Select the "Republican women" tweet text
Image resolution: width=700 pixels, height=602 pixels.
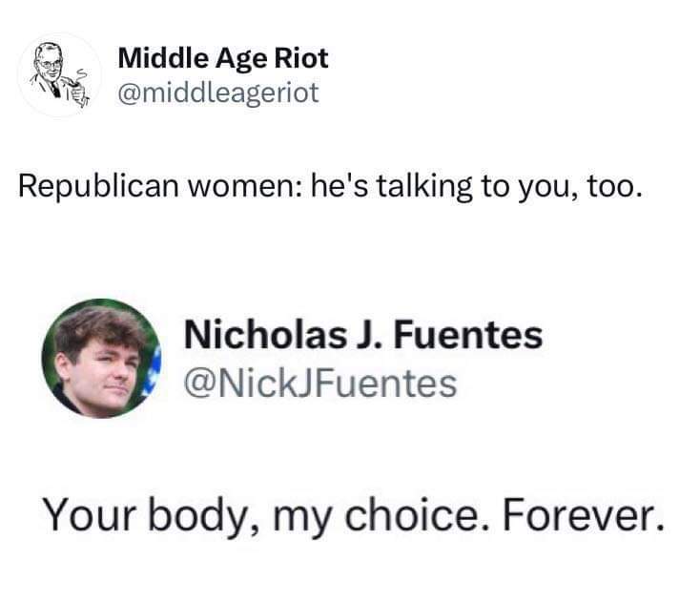pyautogui.click(x=330, y=186)
